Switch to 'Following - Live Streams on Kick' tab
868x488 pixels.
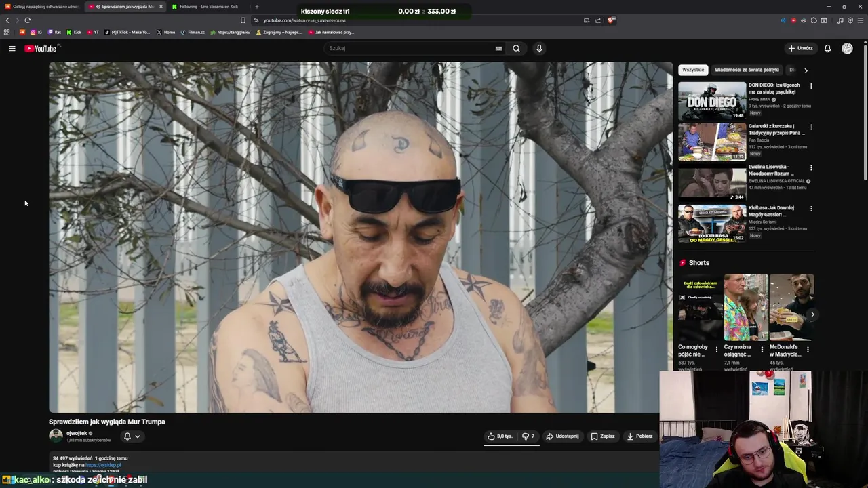coord(206,7)
